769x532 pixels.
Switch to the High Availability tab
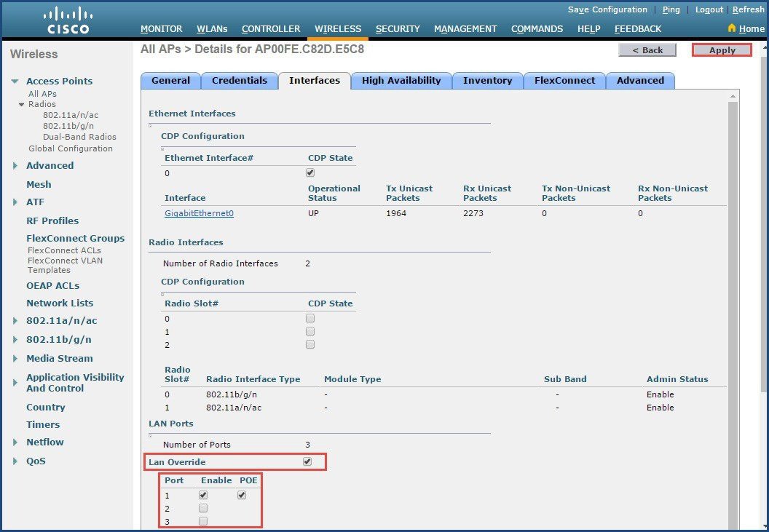401,81
